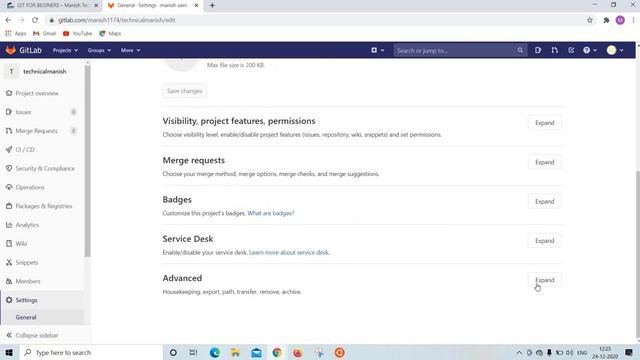Open Task View on taskbar
This screenshot has height=360, width=640.
(193, 353)
